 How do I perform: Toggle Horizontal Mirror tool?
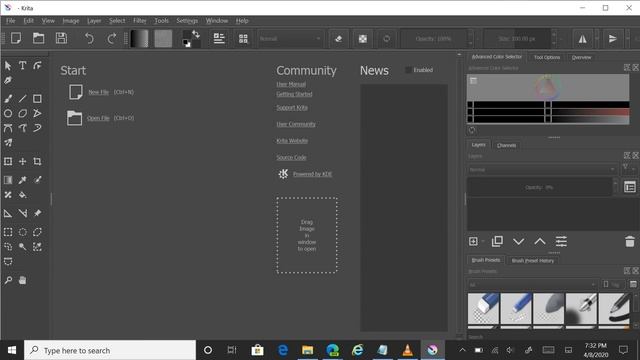[582, 38]
